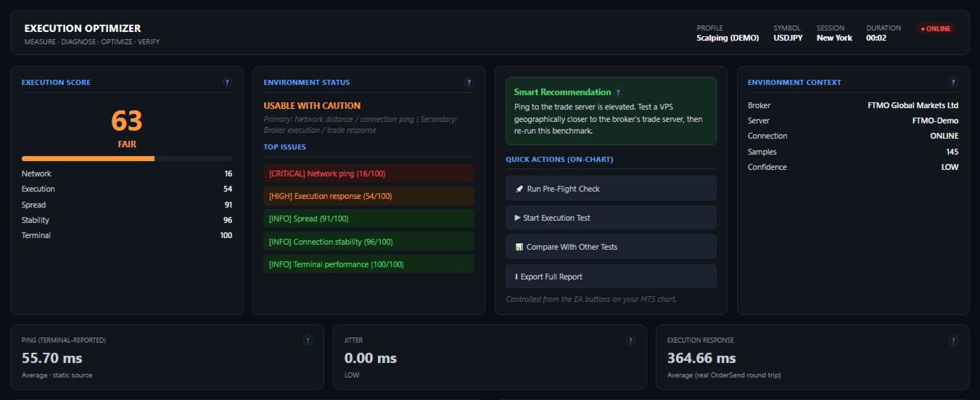Click the duration 00:02 value
Image resolution: width=980 pixels, height=400 pixels.
pos(876,38)
